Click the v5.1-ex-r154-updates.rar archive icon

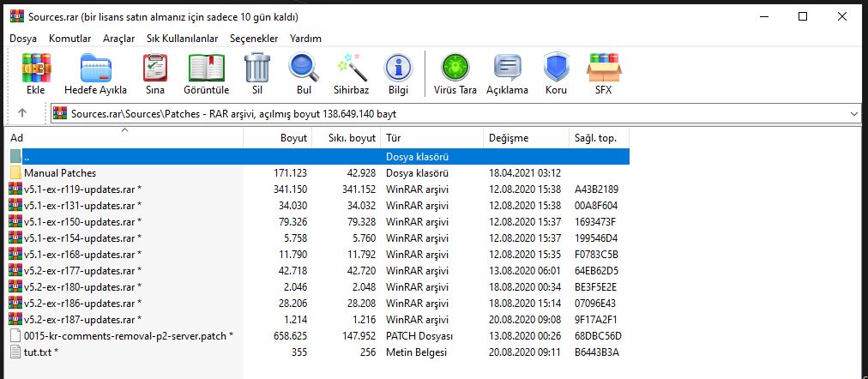pos(15,238)
